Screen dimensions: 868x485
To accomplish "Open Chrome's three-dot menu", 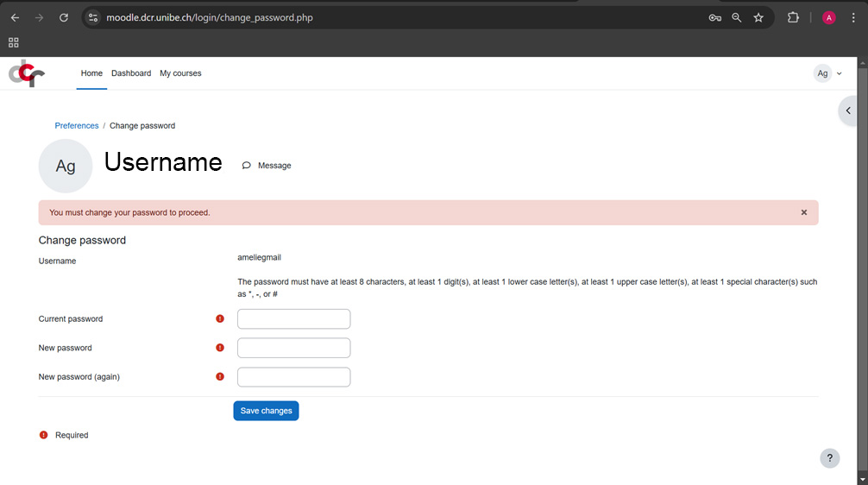I will click(853, 17).
